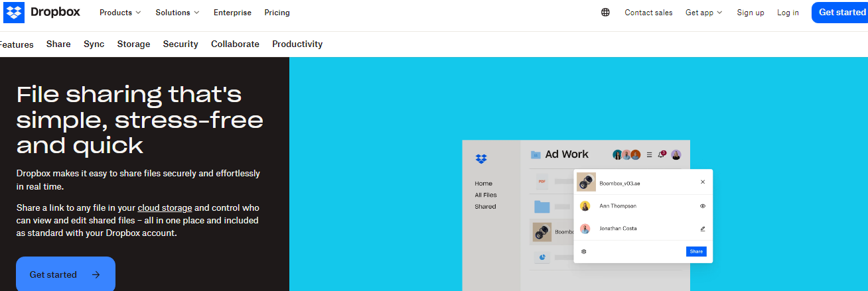Go to the Enterprise page
Screen dimensions: 868x291
click(232, 13)
